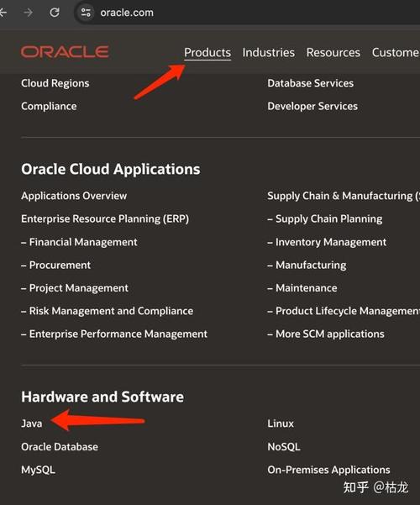Select Inventory Management
This screenshot has height=505, width=420.
coord(327,242)
